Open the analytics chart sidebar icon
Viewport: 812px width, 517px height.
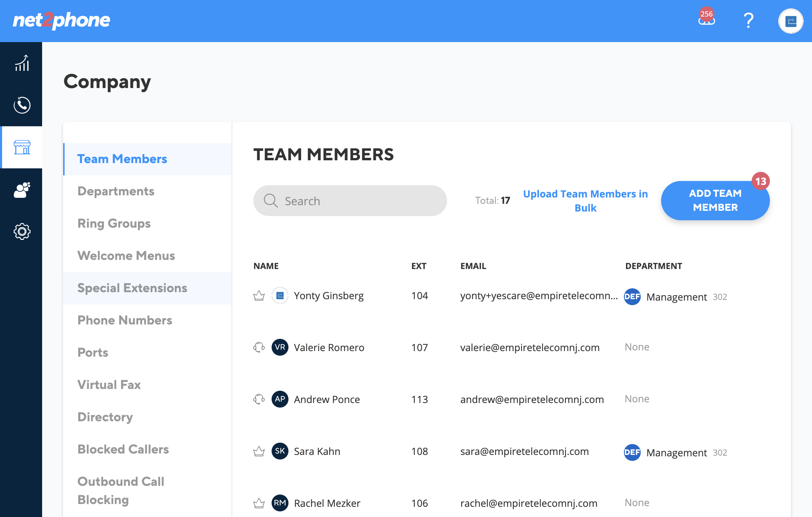(x=22, y=63)
